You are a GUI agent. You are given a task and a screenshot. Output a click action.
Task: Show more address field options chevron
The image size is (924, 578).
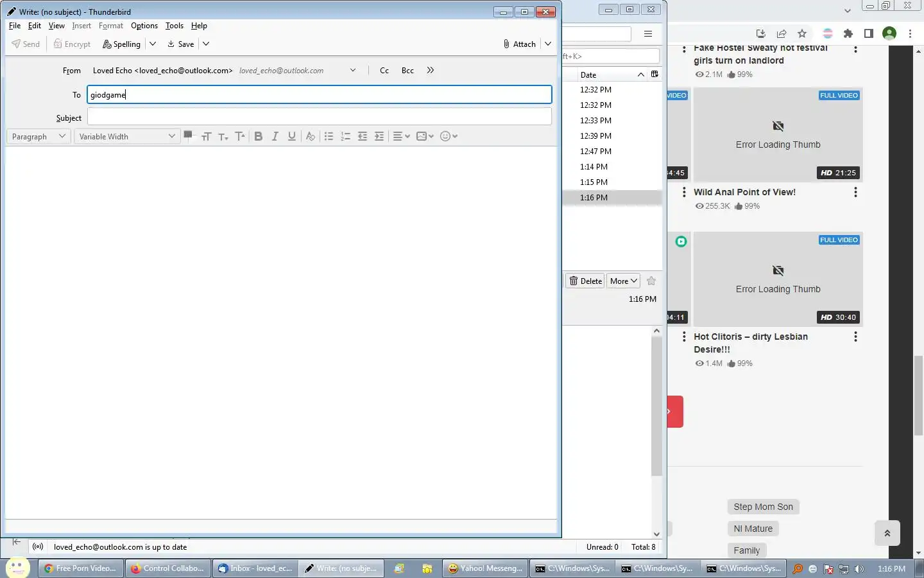pyautogui.click(x=431, y=71)
